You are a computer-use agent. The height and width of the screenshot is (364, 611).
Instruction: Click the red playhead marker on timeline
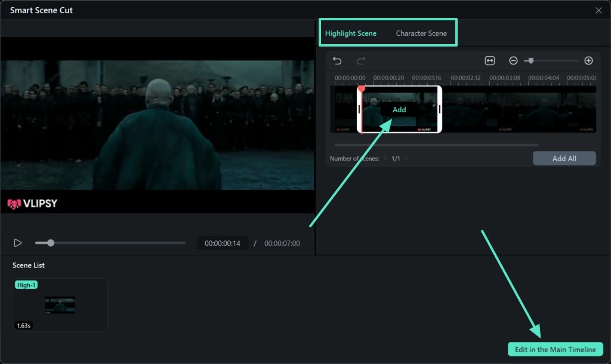(x=362, y=90)
